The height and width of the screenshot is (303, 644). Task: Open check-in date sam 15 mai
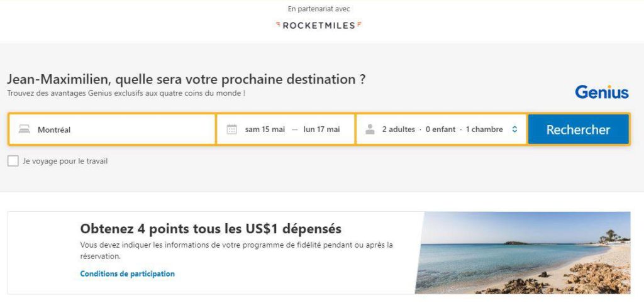(x=265, y=129)
